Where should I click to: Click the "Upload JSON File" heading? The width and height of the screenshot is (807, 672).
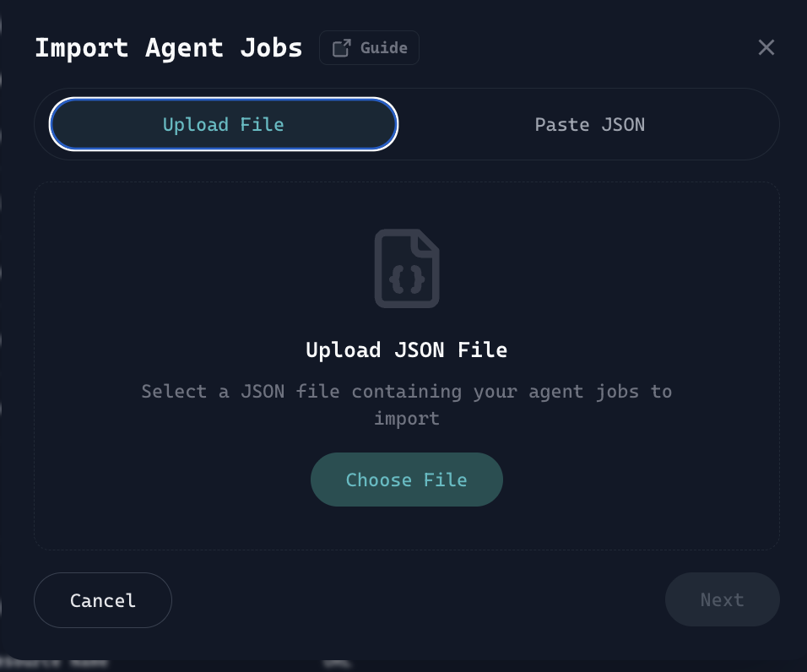point(406,350)
